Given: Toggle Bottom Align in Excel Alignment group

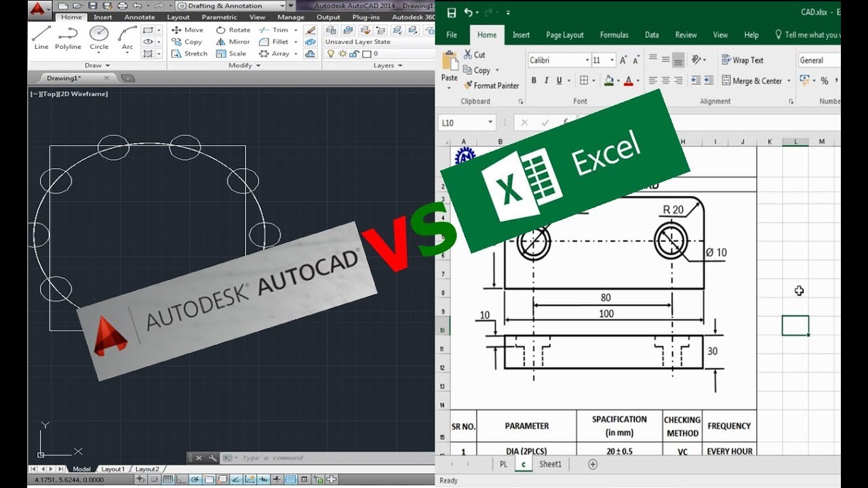Looking at the screenshot, I should point(679,60).
